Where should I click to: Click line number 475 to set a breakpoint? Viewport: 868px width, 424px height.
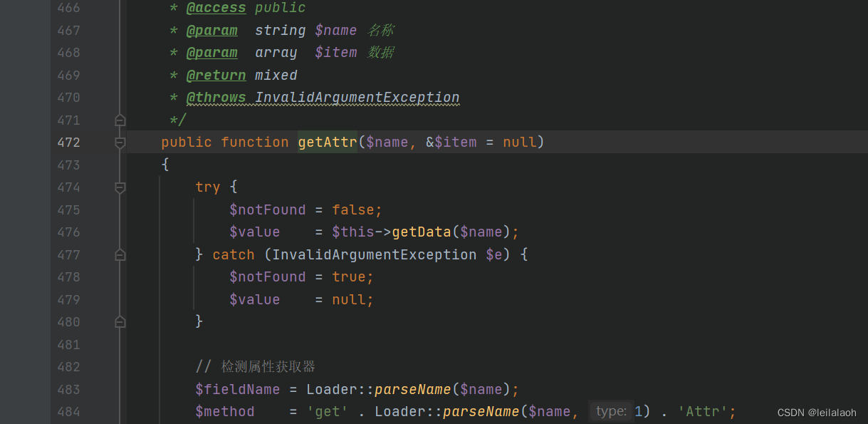pyautogui.click(x=68, y=210)
